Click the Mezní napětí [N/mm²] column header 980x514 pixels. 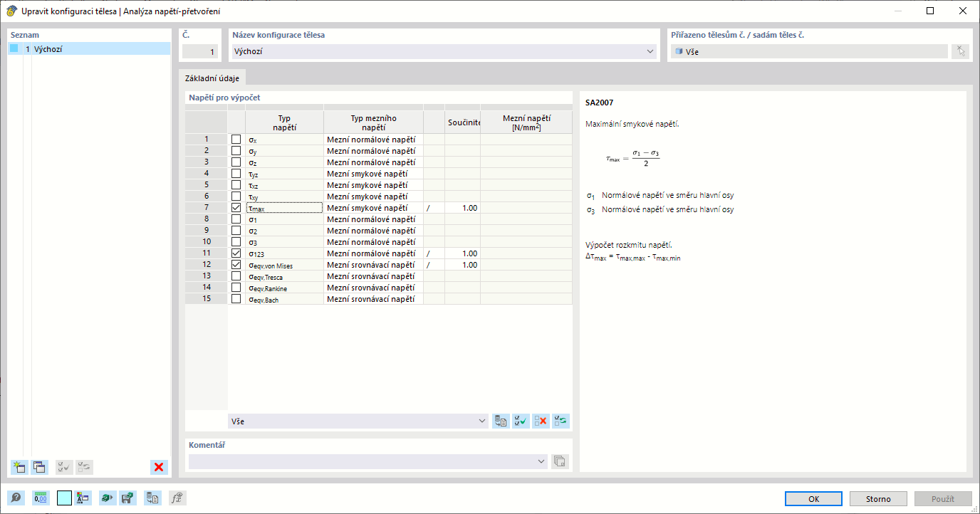point(526,122)
